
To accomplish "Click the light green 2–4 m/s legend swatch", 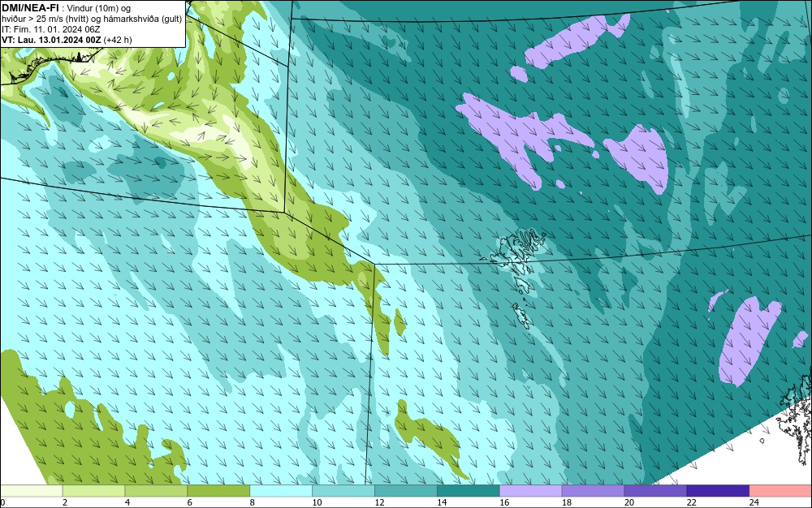I will tap(93, 490).
